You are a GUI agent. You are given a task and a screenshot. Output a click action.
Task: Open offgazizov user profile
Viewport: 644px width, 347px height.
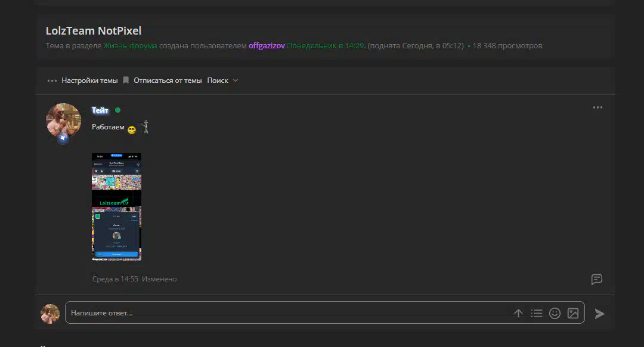point(267,45)
